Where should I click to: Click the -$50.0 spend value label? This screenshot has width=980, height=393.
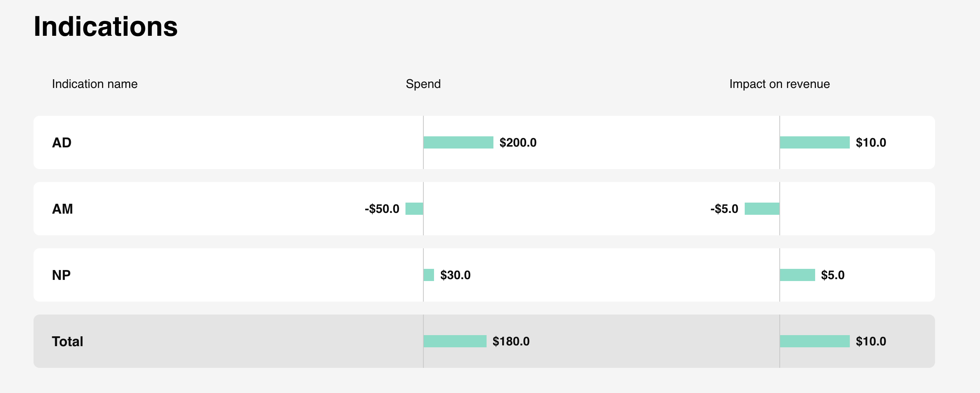click(x=382, y=209)
